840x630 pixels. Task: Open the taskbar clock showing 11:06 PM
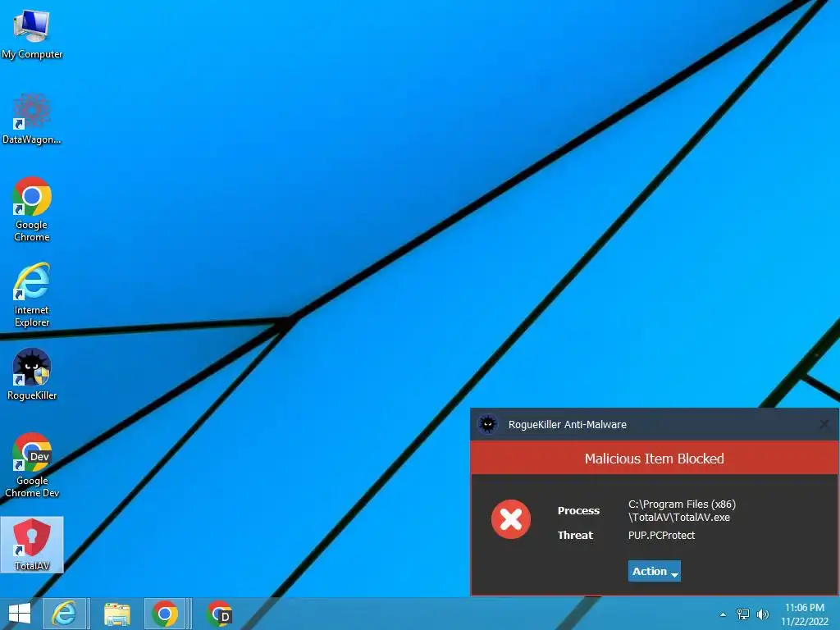pos(805,614)
